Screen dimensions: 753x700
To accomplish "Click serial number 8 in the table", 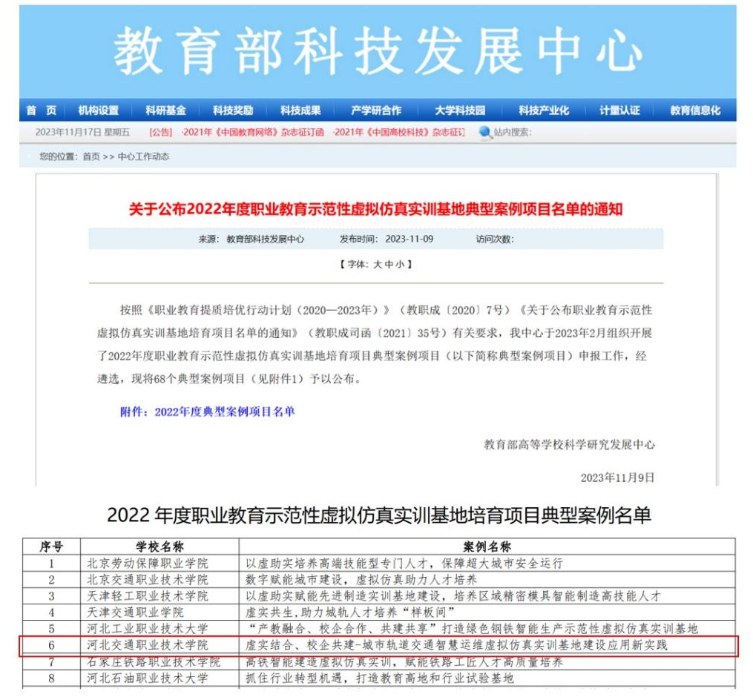I will coord(51,678).
